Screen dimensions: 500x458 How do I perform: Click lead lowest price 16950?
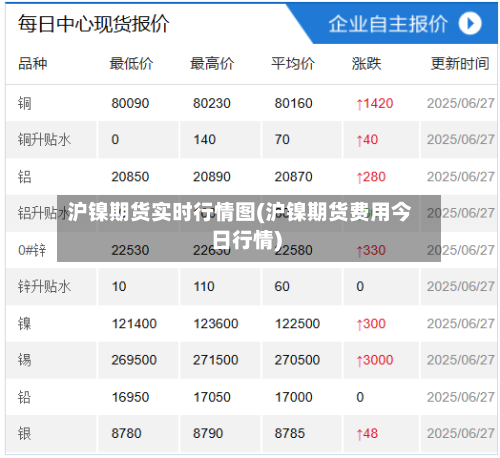(130, 397)
